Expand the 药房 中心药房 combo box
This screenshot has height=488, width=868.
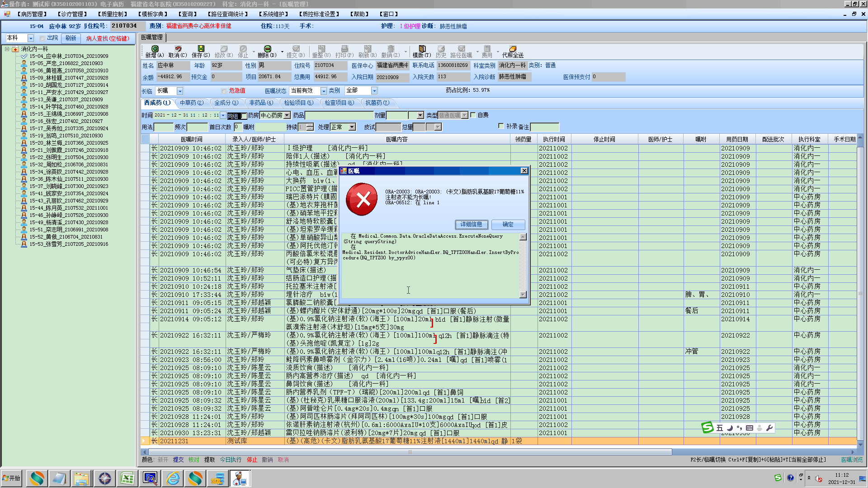coord(287,116)
